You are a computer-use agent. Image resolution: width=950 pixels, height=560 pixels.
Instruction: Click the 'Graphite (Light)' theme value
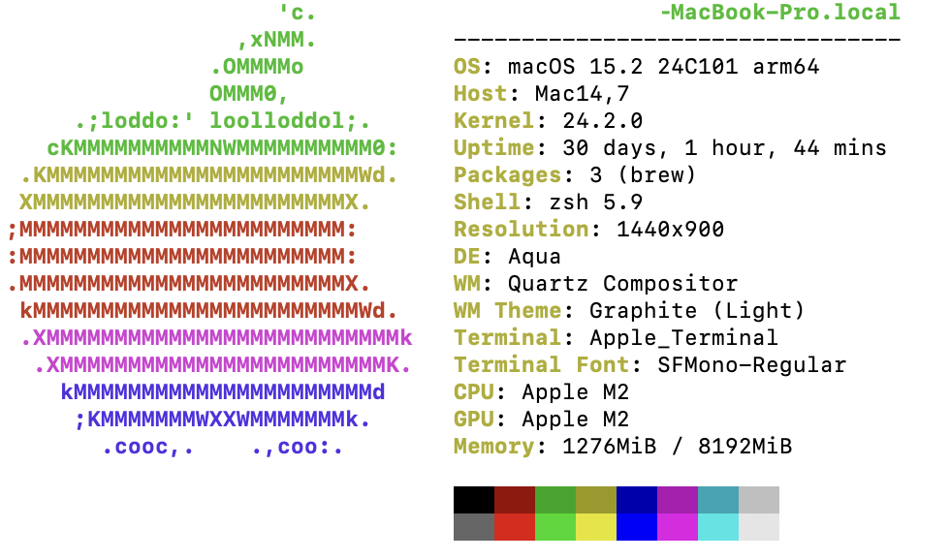697,311
